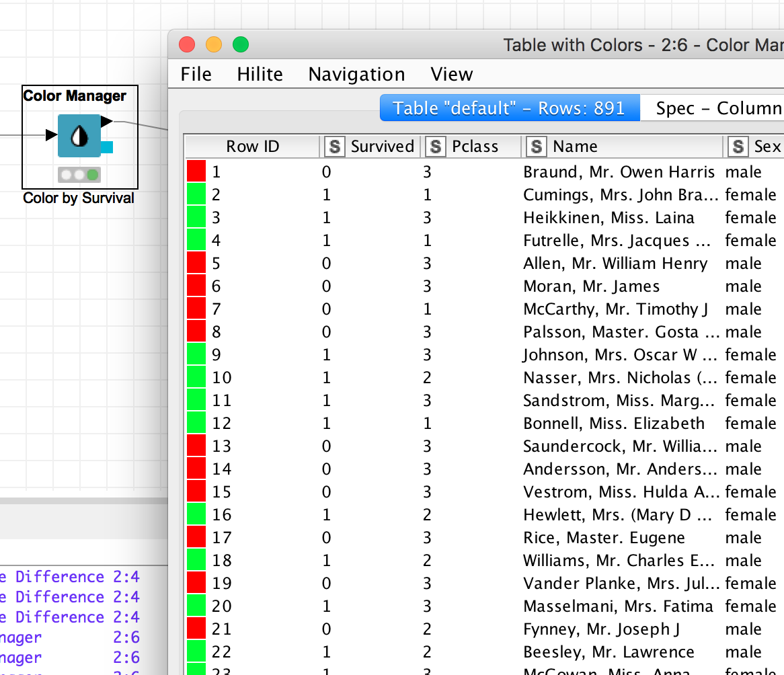Open the Hilite menu
This screenshot has height=675, width=784.
[260, 74]
